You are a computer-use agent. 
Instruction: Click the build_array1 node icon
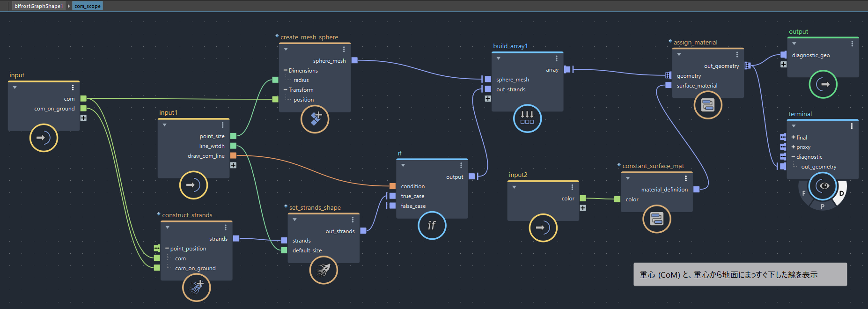coord(527,118)
